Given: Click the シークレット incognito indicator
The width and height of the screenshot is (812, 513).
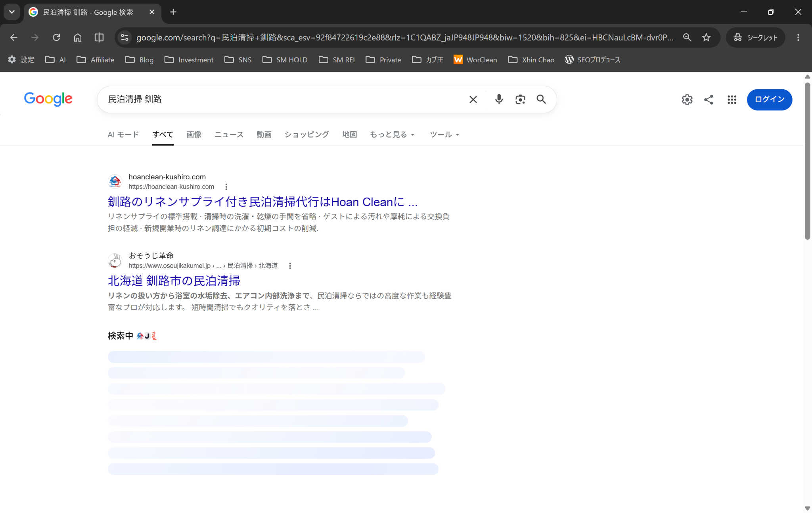Looking at the screenshot, I should pyautogui.click(x=755, y=37).
